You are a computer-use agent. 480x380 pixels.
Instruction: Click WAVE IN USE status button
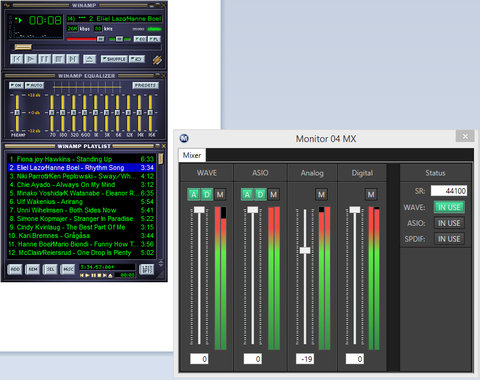click(x=449, y=207)
